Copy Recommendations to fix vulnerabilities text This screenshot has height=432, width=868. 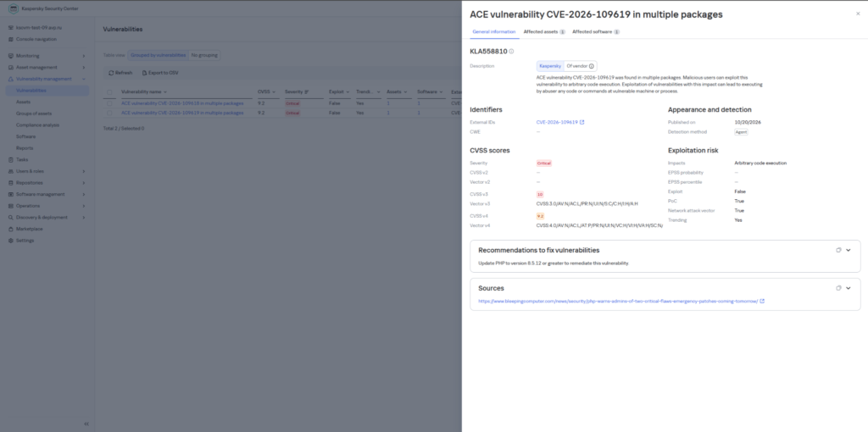838,250
